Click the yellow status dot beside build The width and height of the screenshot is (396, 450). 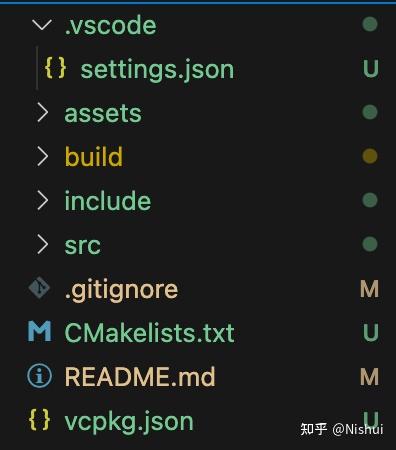click(x=370, y=156)
